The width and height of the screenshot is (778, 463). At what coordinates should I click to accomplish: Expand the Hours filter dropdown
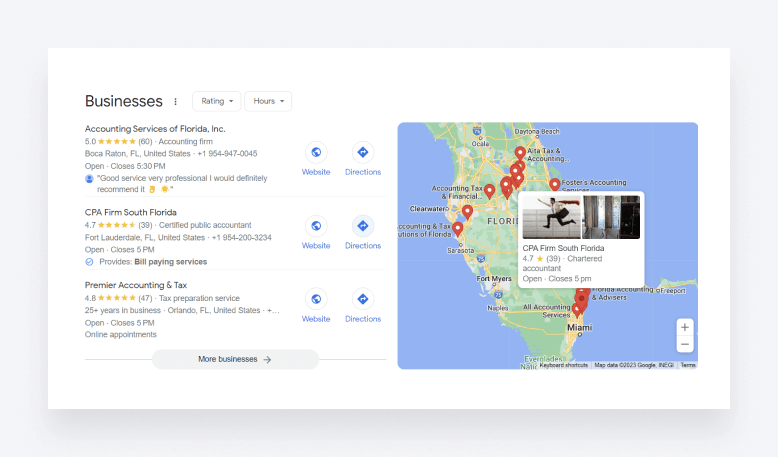(268, 101)
